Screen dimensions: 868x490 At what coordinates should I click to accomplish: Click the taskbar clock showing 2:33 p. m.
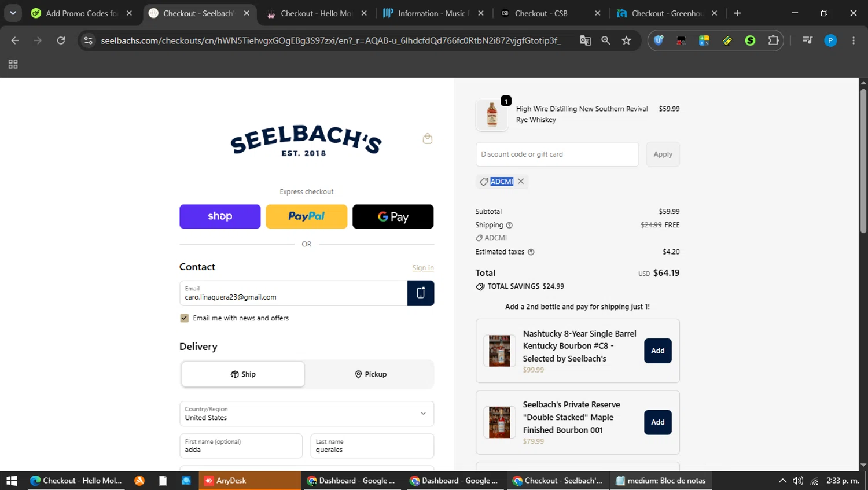click(843, 481)
